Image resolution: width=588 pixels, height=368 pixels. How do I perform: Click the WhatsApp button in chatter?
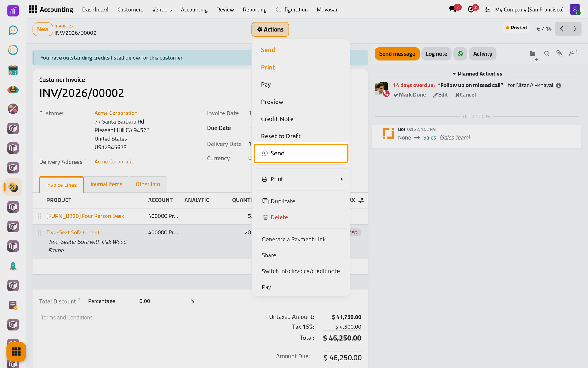point(460,54)
